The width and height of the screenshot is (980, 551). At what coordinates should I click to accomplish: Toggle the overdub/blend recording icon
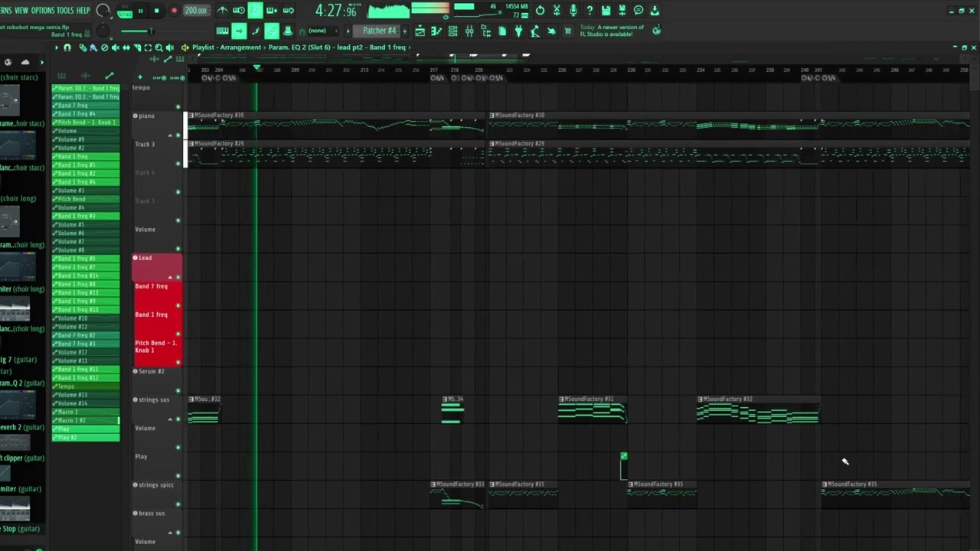pyautogui.click(x=272, y=11)
